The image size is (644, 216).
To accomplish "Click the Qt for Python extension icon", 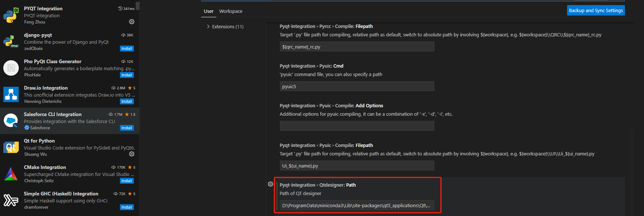I will click(x=11, y=147).
